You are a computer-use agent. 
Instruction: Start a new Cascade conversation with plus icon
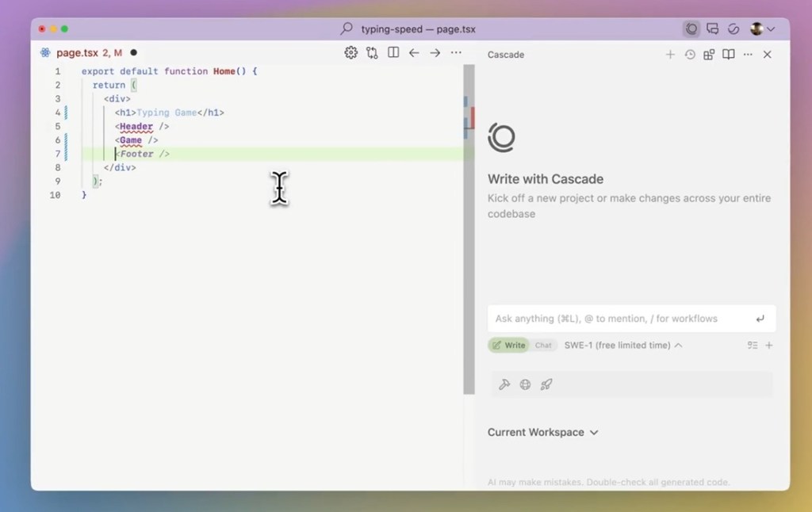point(670,55)
